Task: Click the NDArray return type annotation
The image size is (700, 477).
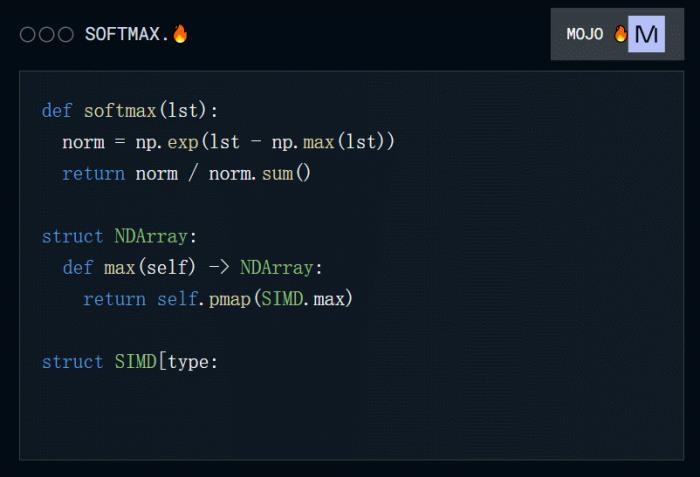Action: pyautogui.click(x=277, y=268)
